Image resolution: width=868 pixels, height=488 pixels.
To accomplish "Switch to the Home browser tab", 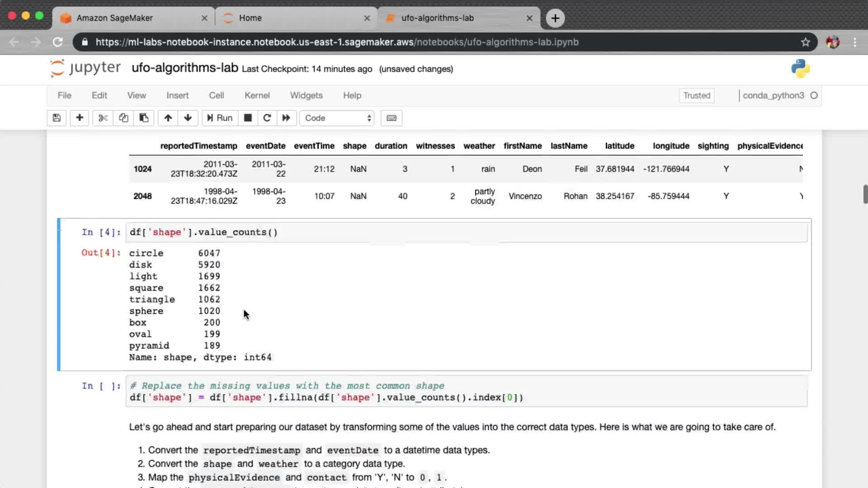I will pos(296,18).
